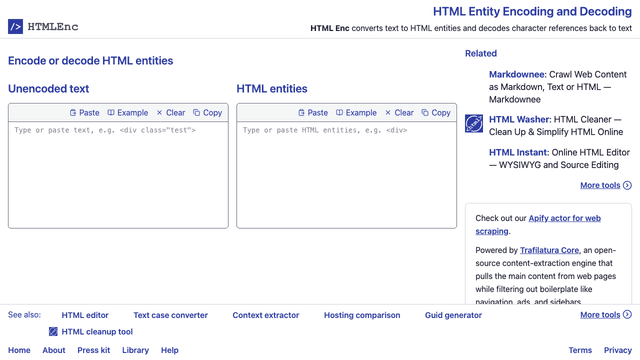Click Paste icon in HTML entities toolbar
This screenshot has width=640, height=360.
pos(301,113)
